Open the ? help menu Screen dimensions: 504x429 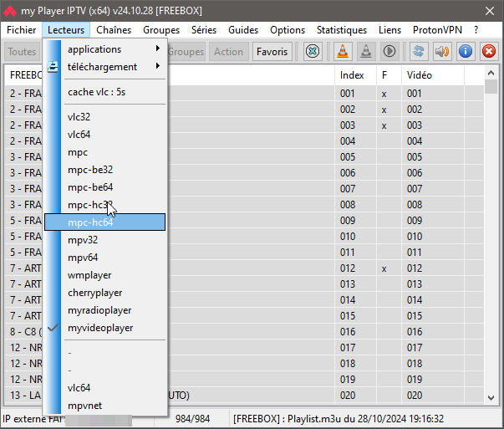[476, 30]
